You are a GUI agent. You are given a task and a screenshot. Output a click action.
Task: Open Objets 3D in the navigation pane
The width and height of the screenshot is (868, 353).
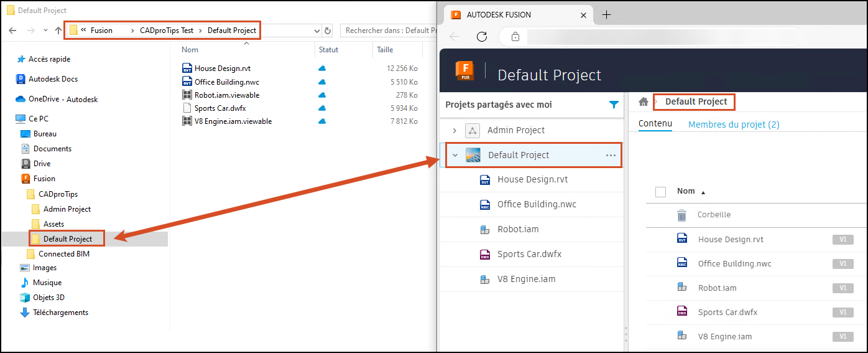click(x=48, y=298)
